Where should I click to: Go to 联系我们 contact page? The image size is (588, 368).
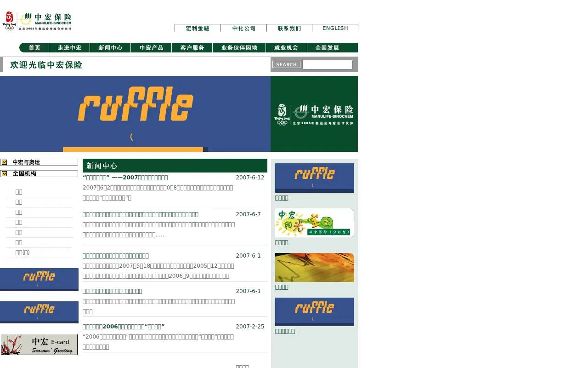pyautogui.click(x=289, y=28)
